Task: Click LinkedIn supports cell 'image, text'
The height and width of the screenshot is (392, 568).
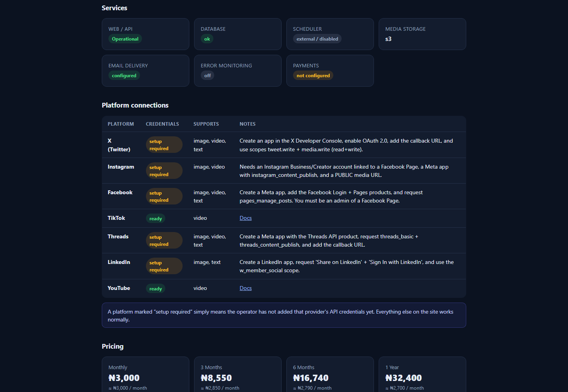Action: tap(207, 262)
